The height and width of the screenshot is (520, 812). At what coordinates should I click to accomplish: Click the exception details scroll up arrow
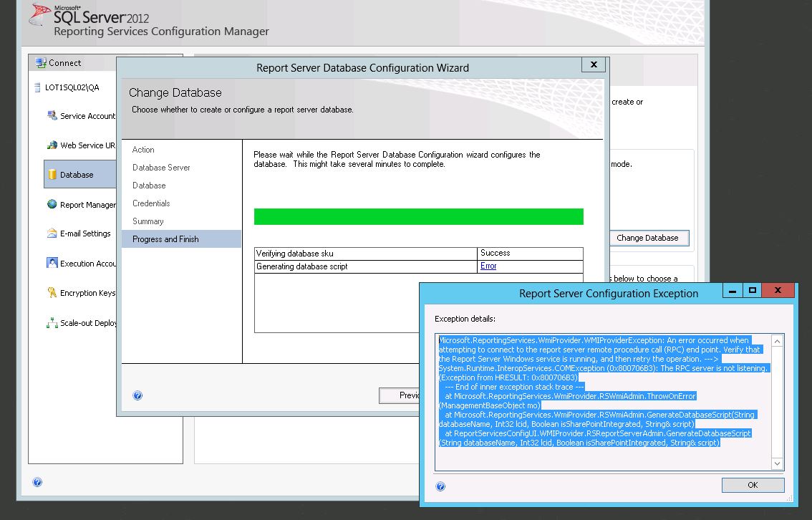(777, 341)
